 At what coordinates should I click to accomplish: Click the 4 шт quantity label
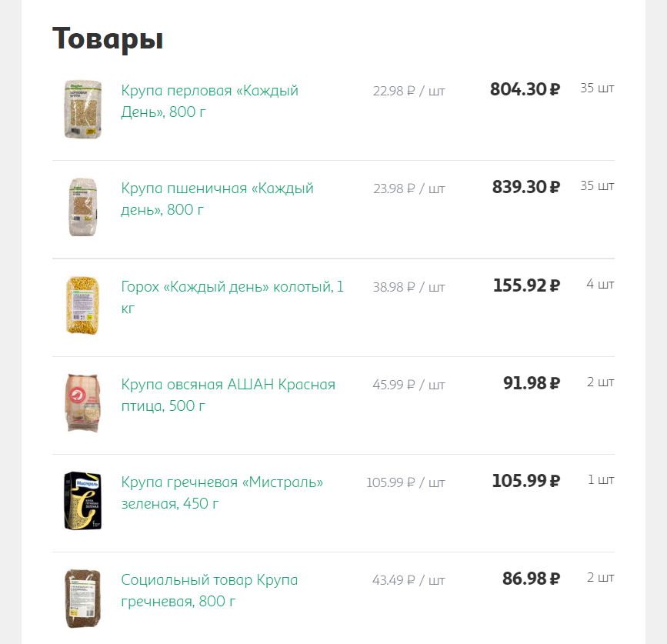click(600, 284)
